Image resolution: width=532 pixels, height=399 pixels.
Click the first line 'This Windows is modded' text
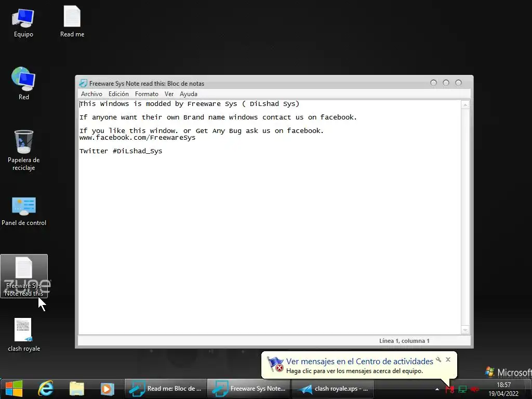point(189,104)
